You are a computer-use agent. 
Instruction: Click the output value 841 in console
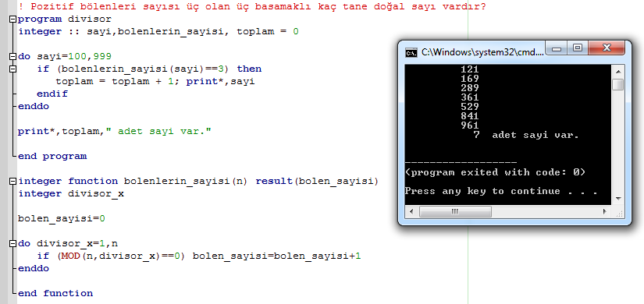coord(470,116)
